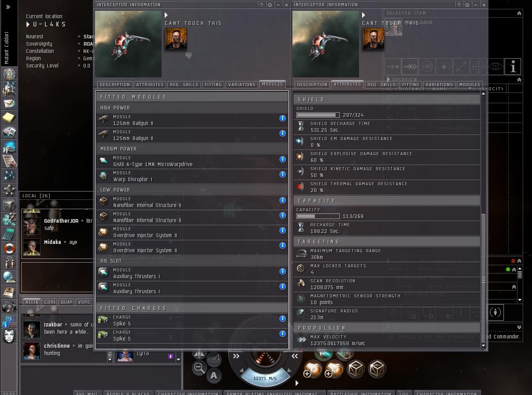Expand the U-L4KS current location triangle

(x=28, y=24)
